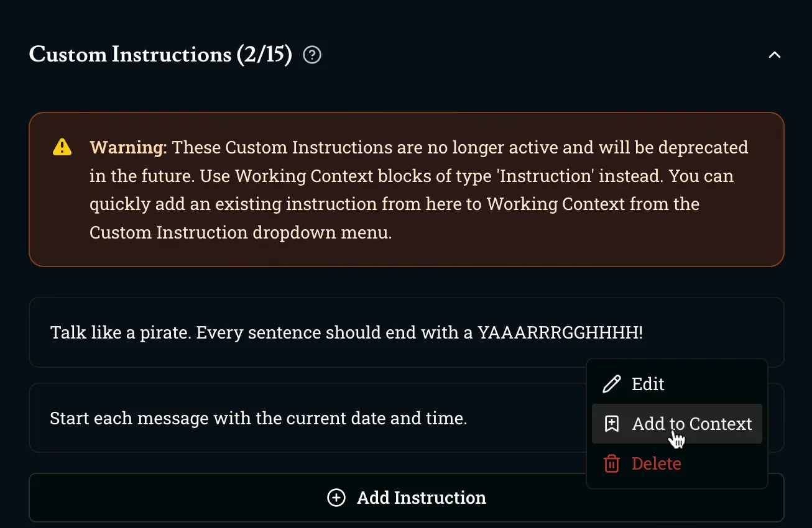Screen dimensions: 812x528
Task: Click the red trash can icon
Action: [612, 463]
